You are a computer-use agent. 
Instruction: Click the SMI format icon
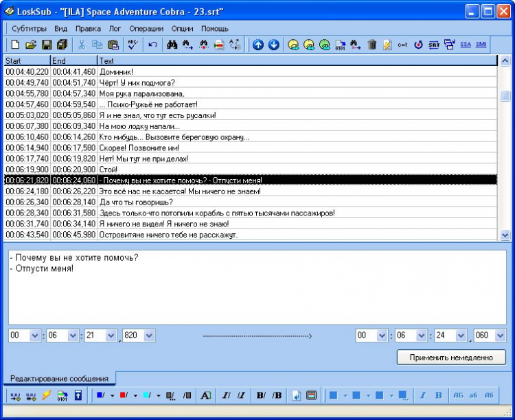click(x=481, y=44)
